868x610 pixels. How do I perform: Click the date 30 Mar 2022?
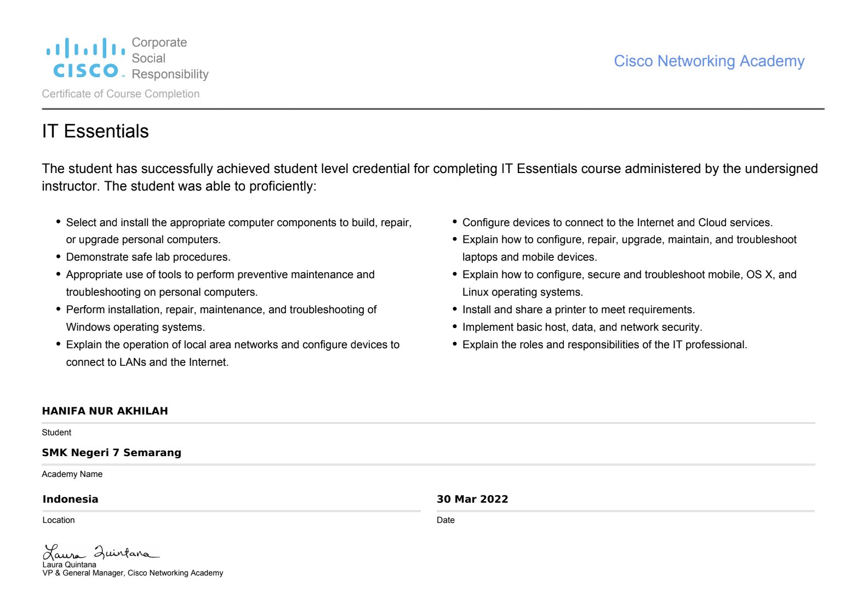click(x=472, y=499)
